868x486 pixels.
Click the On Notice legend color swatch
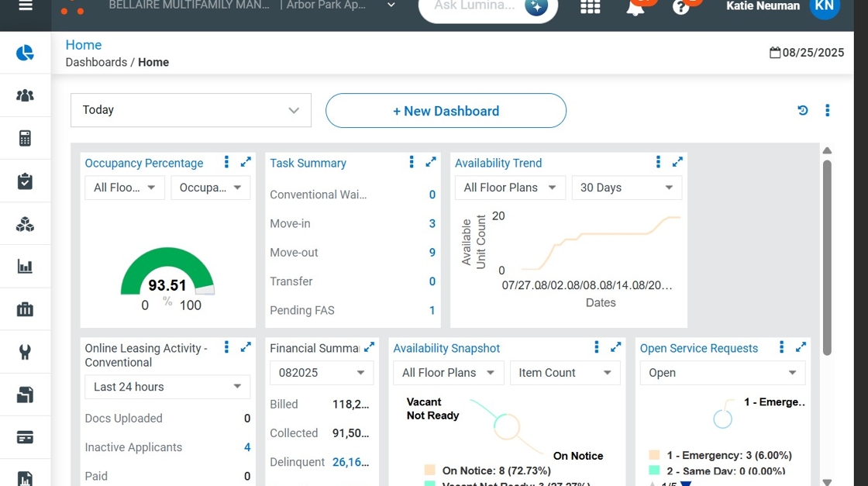point(429,470)
